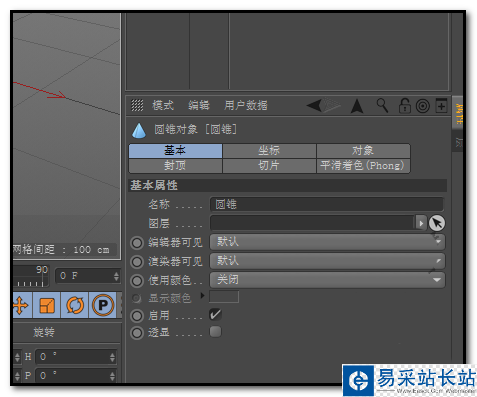Image resolution: width=477 pixels, height=397 pixels.
Task: Toggle the 透显 animation radio dot
Action: point(137,333)
